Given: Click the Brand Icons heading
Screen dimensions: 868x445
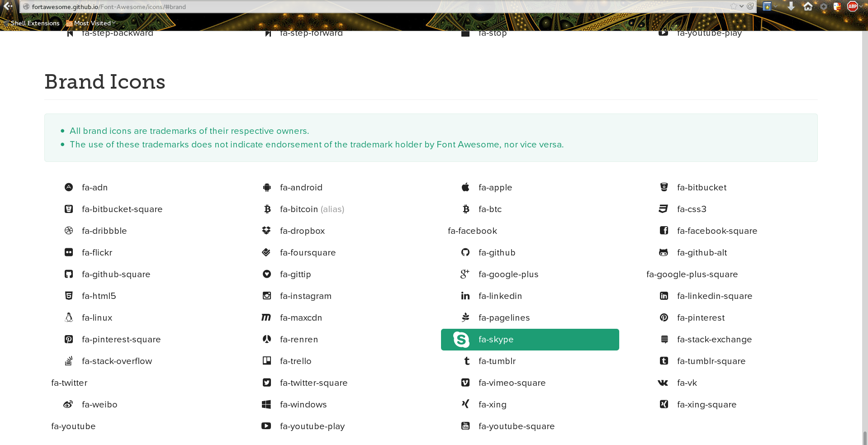Looking at the screenshot, I should click(x=105, y=82).
